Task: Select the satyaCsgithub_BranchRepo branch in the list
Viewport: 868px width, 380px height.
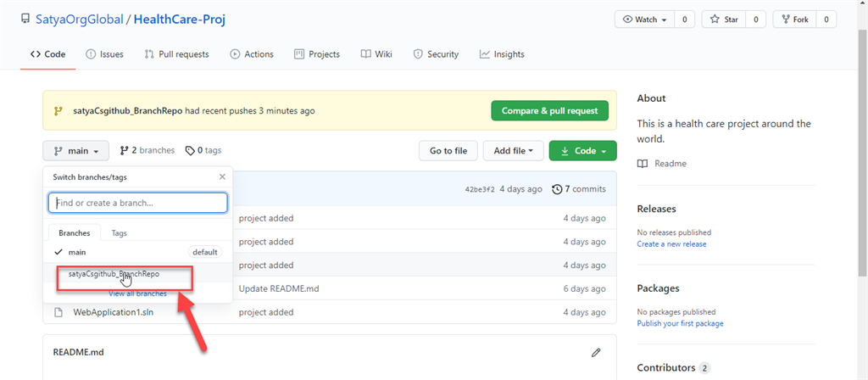Action: pos(138,274)
